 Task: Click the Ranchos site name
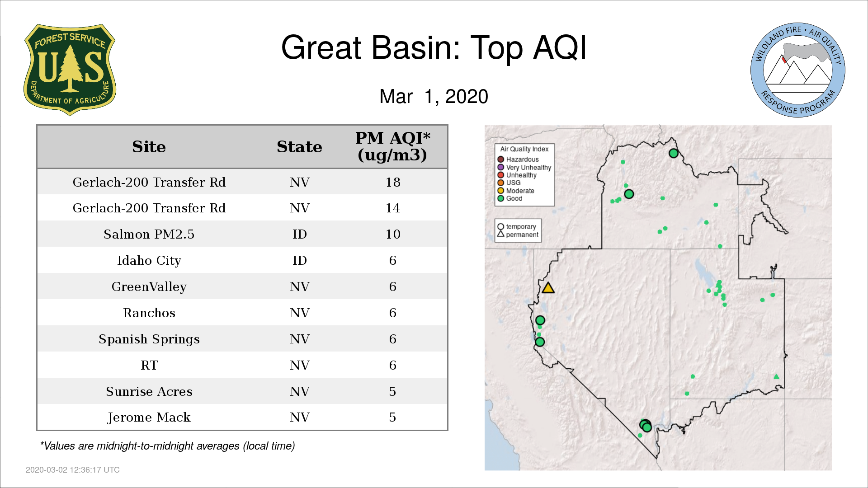[x=149, y=313]
